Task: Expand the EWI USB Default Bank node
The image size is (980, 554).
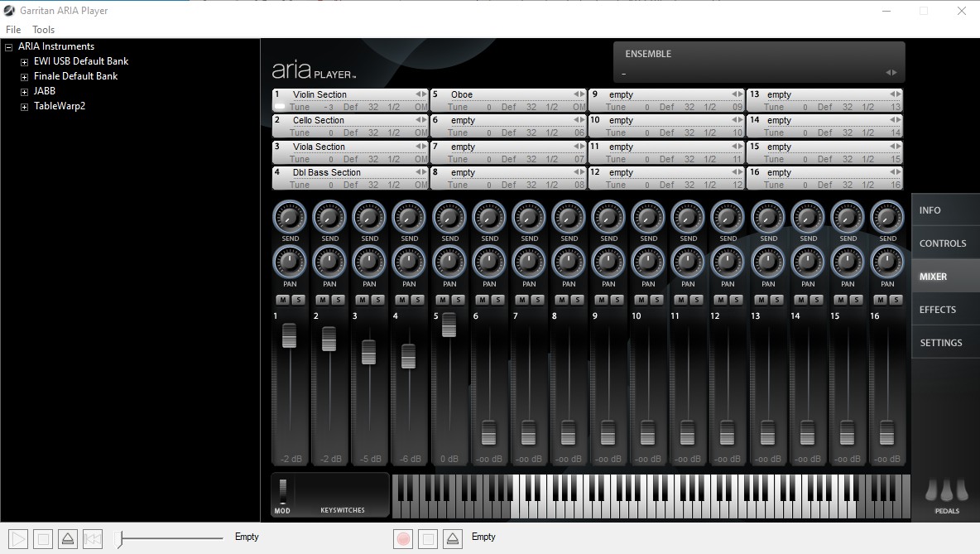Action: pyautogui.click(x=25, y=62)
